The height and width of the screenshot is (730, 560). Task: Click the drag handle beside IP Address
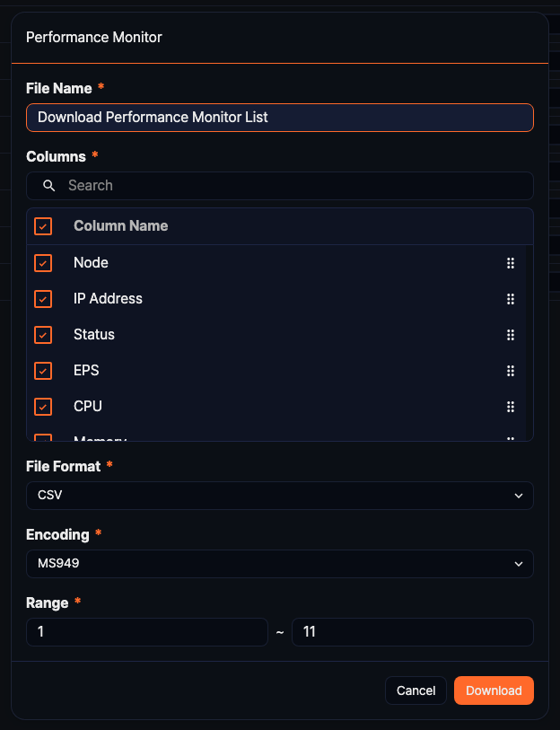point(511,299)
